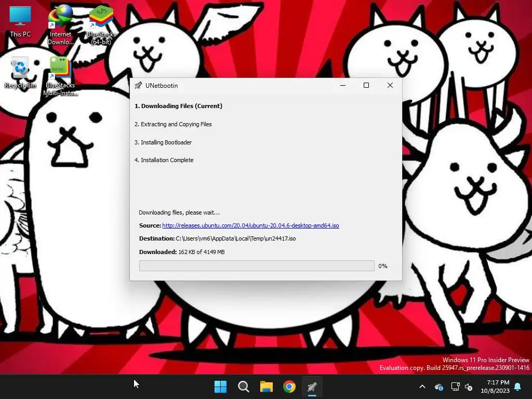This screenshot has height=399, width=532.
Task: Launch Google Chrome from the taskbar
Action: (289, 387)
